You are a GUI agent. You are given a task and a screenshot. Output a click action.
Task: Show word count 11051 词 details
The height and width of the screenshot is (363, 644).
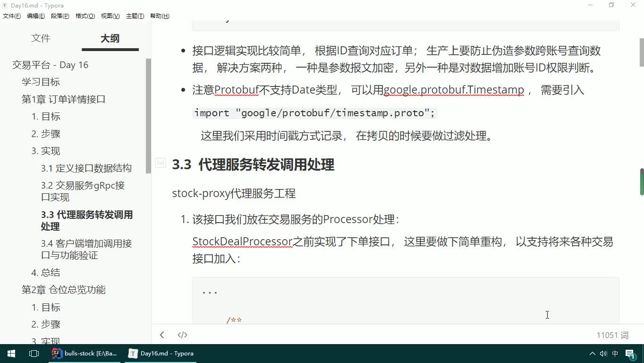(x=612, y=335)
